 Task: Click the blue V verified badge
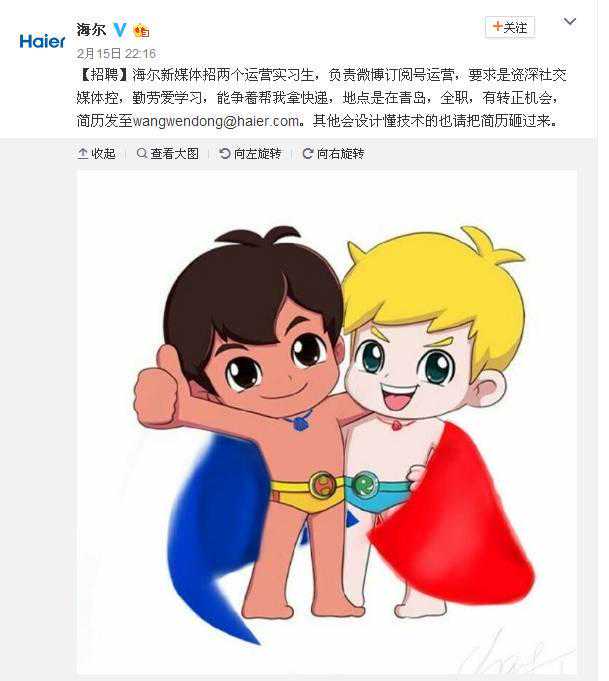click(120, 30)
